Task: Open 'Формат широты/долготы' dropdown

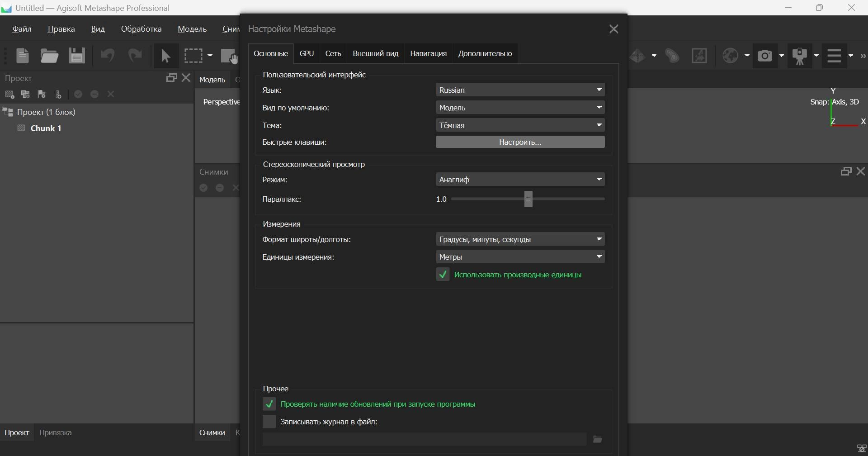Action: point(520,239)
